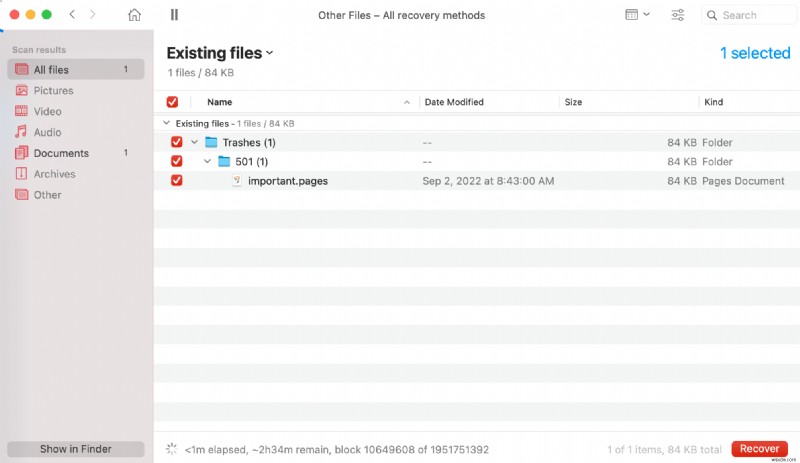Click Show in Finder button
The height and width of the screenshot is (463, 800).
coord(76,449)
